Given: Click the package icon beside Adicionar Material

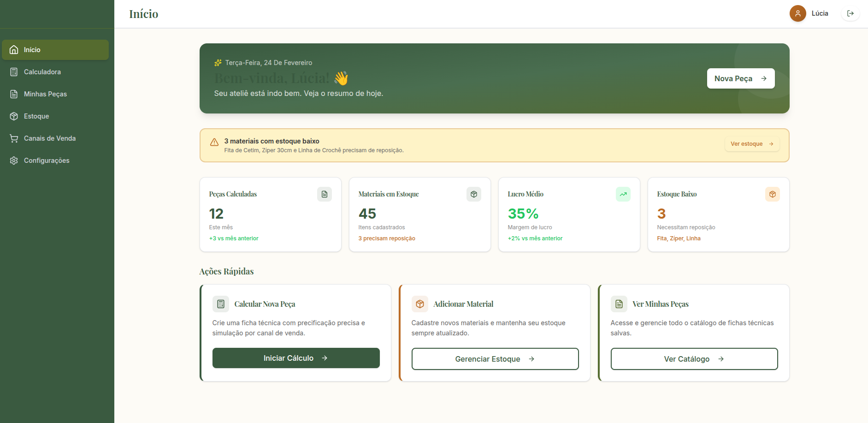Looking at the screenshot, I should [x=420, y=304].
